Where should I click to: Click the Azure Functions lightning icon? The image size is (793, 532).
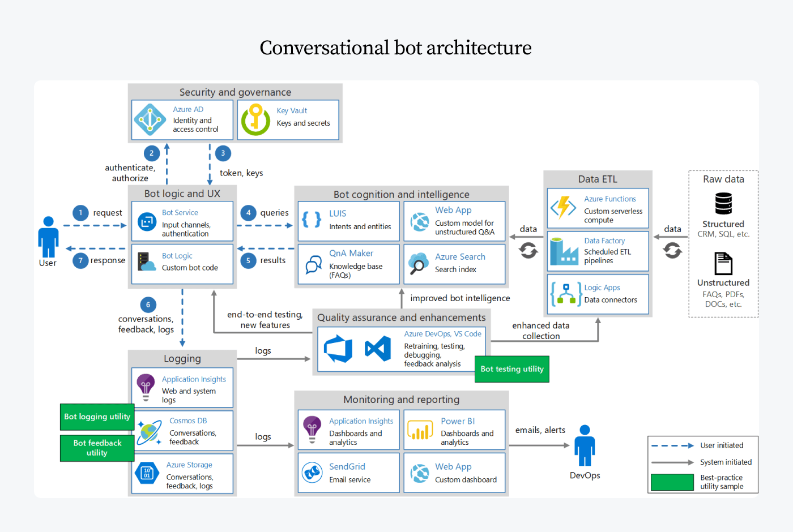point(563,207)
